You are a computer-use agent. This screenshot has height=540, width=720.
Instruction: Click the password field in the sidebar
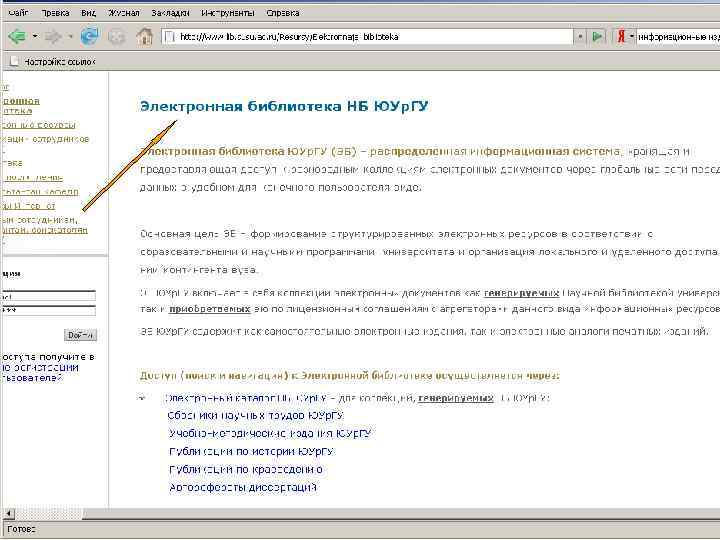(x=48, y=311)
